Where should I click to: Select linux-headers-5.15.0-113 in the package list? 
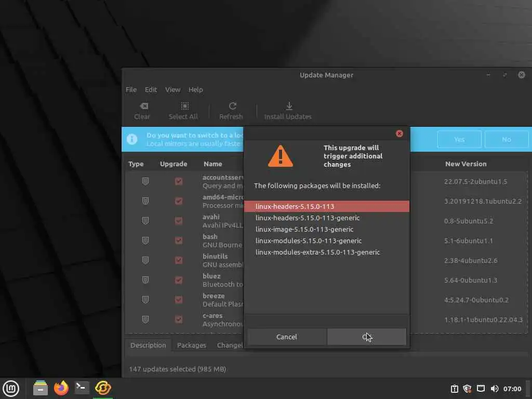coord(326,206)
